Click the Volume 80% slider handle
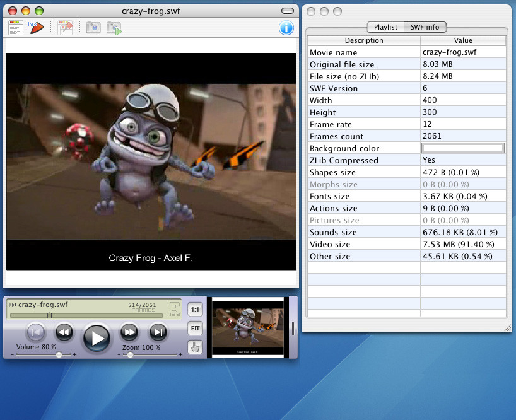Image resolution: width=516 pixels, height=420 pixels. point(60,353)
